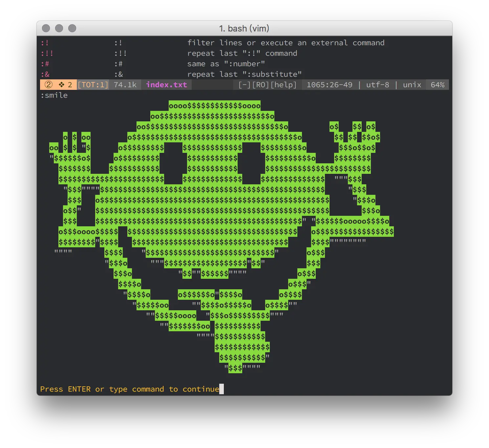The width and height of the screenshot is (489, 448).
Task: Click the green zoom window button
Action: pos(72,28)
